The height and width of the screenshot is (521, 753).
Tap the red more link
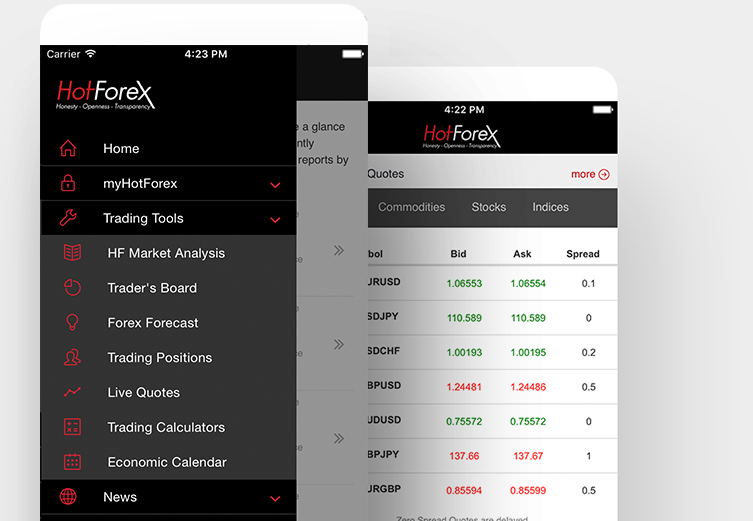tap(583, 174)
